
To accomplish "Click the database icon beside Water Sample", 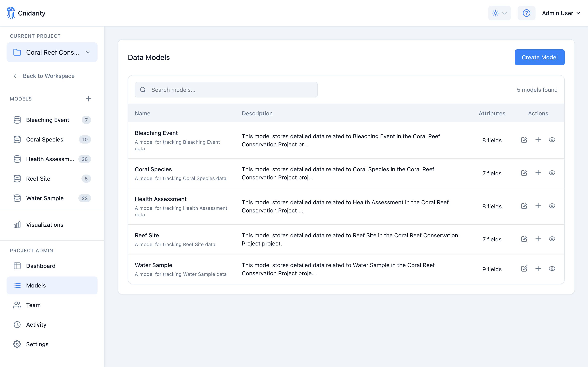I will pos(17,198).
